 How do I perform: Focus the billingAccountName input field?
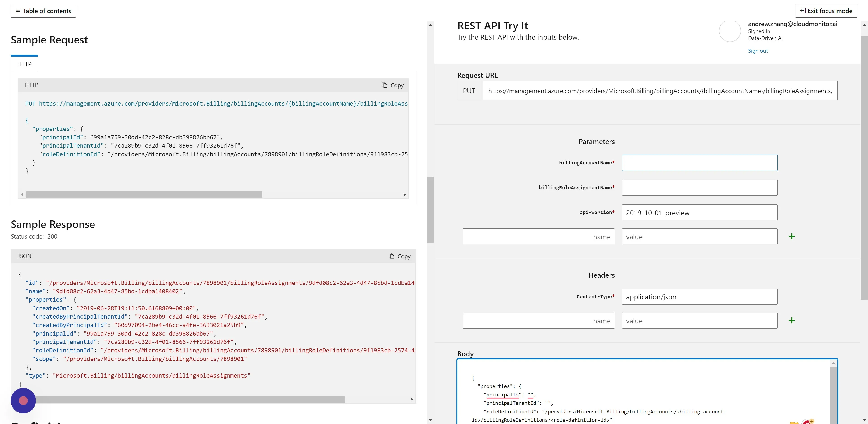tap(699, 163)
